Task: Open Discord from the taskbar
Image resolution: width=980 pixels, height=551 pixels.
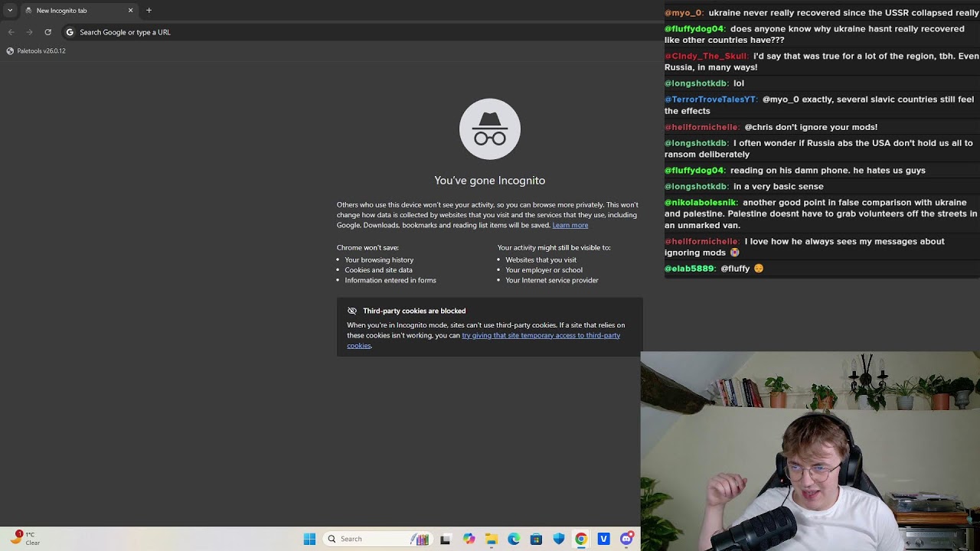Action: click(x=627, y=539)
